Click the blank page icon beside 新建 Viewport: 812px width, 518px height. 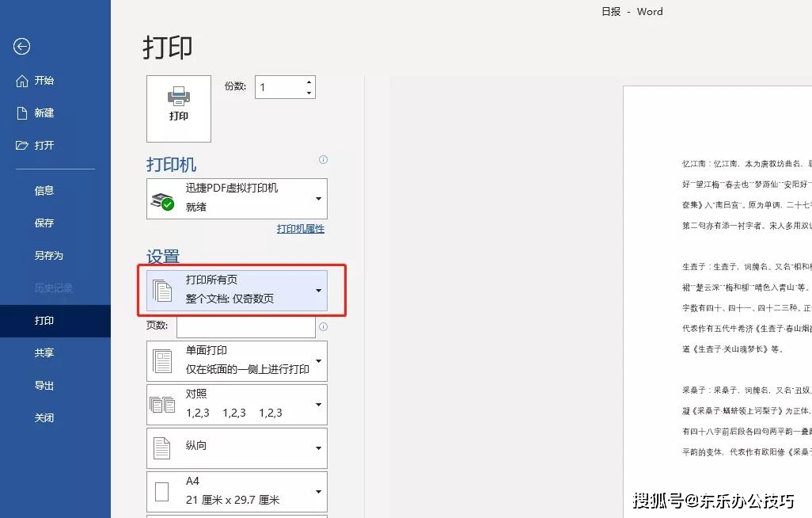coord(21,113)
